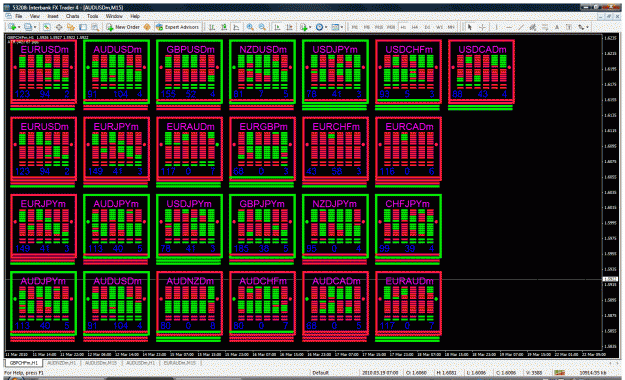Viewport: 625px width, 380px height.
Task: Draw a vertical line tool
Action: point(496,27)
